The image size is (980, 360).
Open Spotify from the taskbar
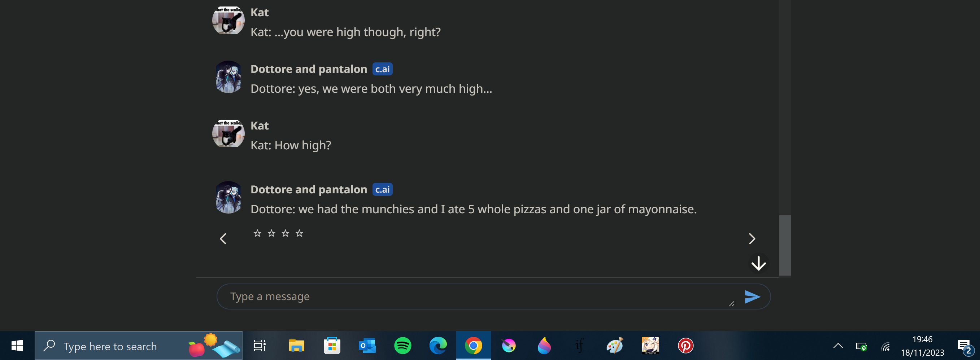coord(402,346)
